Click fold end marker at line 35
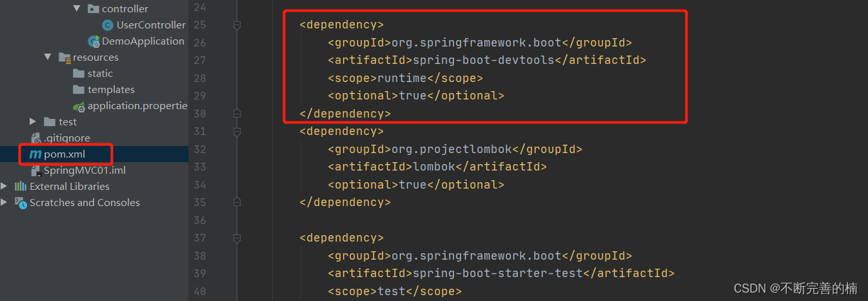The image size is (868, 301). click(237, 202)
